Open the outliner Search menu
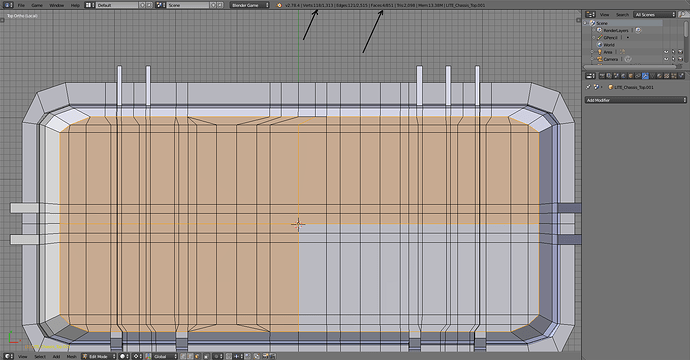This screenshot has height=360, width=690. tap(622, 15)
